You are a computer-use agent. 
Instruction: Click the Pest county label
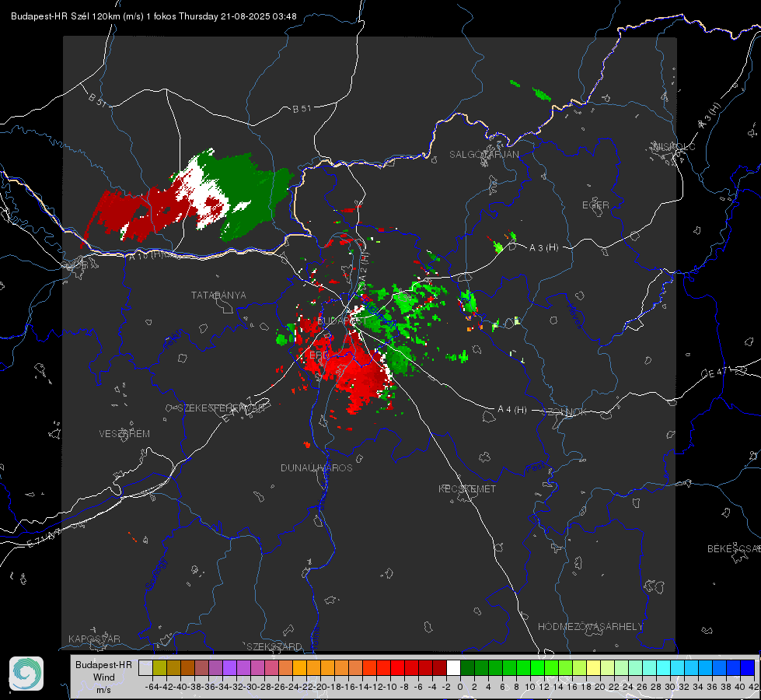click(x=536, y=467)
